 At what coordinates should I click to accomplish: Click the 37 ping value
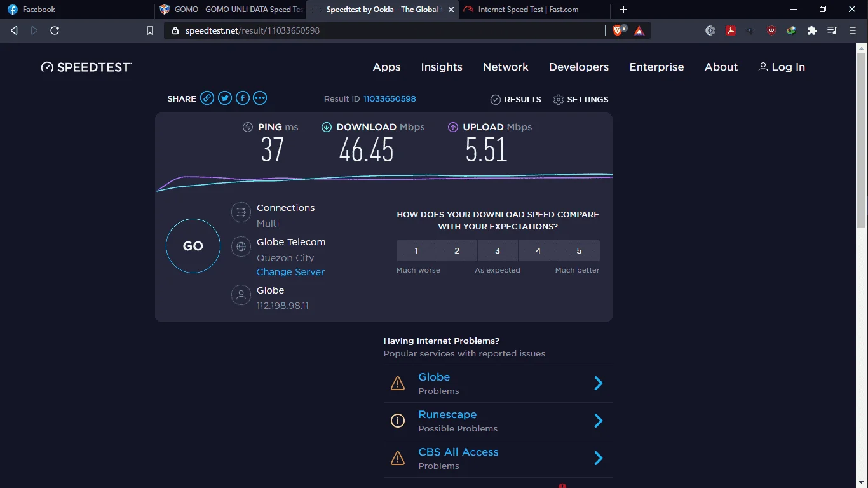point(272,151)
